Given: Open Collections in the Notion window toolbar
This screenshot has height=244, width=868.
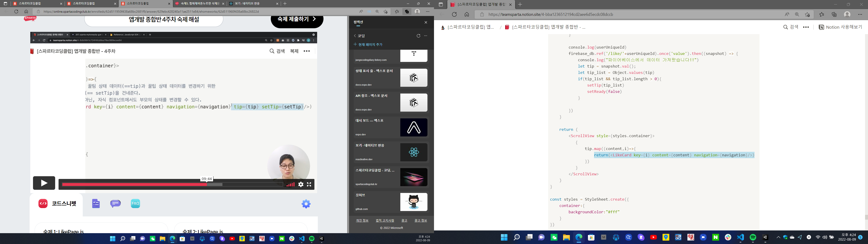Looking at the screenshot, I should [x=834, y=14].
